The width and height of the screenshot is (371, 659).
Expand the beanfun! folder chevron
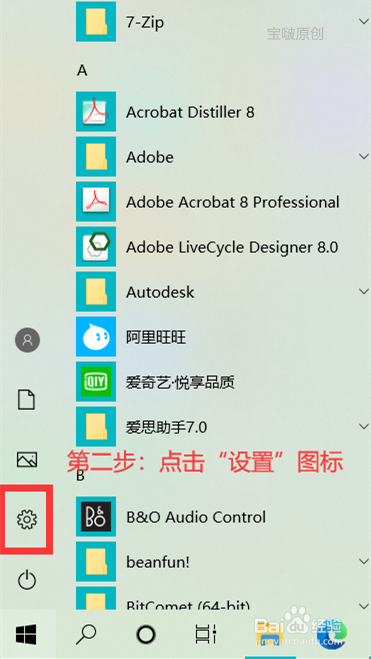(x=364, y=561)
